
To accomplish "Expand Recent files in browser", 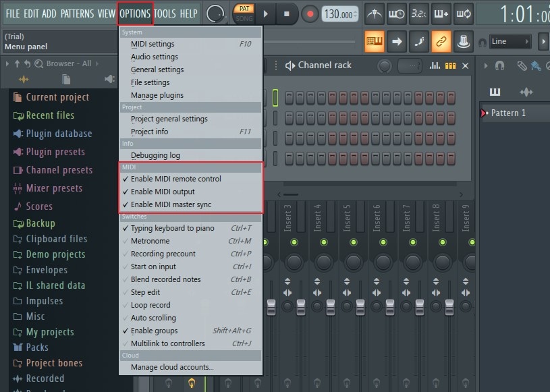I will pyautogui.click(x=43, y=115).
